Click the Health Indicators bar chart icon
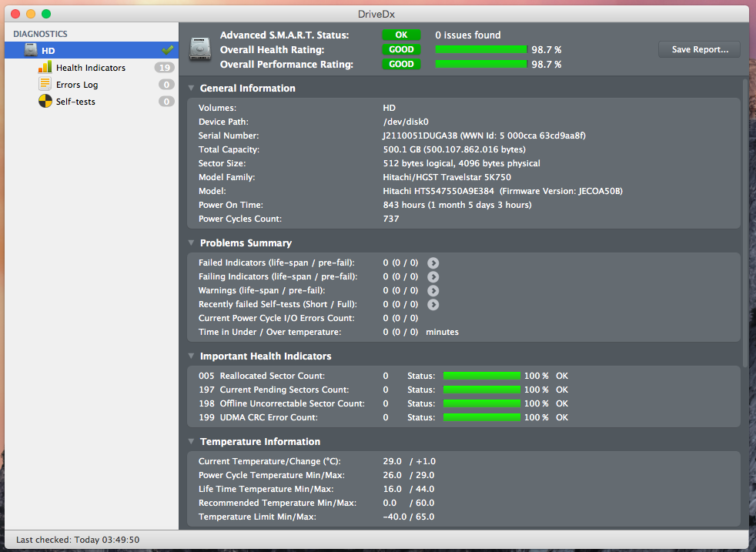This screenshot has height=552, width=756. pyautogui.click(x=45, y=67)
